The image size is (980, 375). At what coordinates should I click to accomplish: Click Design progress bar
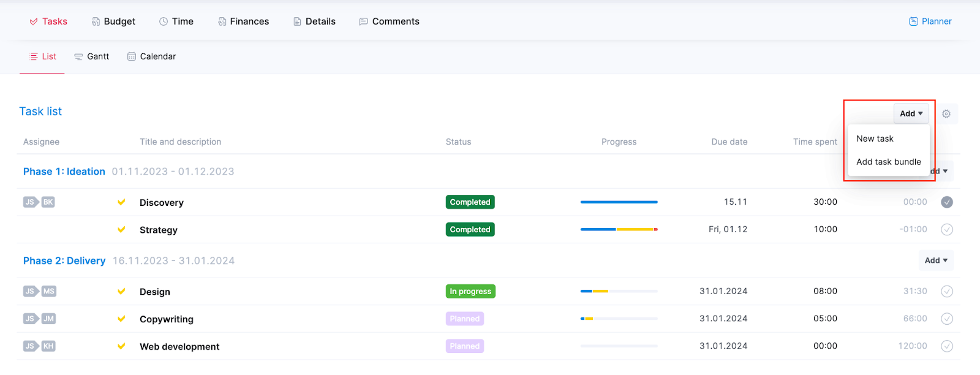click(x=619, y=291)
